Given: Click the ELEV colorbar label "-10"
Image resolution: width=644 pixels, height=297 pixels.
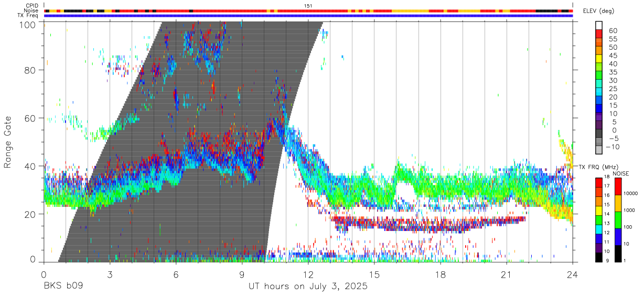Looking at the screenshot, I should (614, 147).
